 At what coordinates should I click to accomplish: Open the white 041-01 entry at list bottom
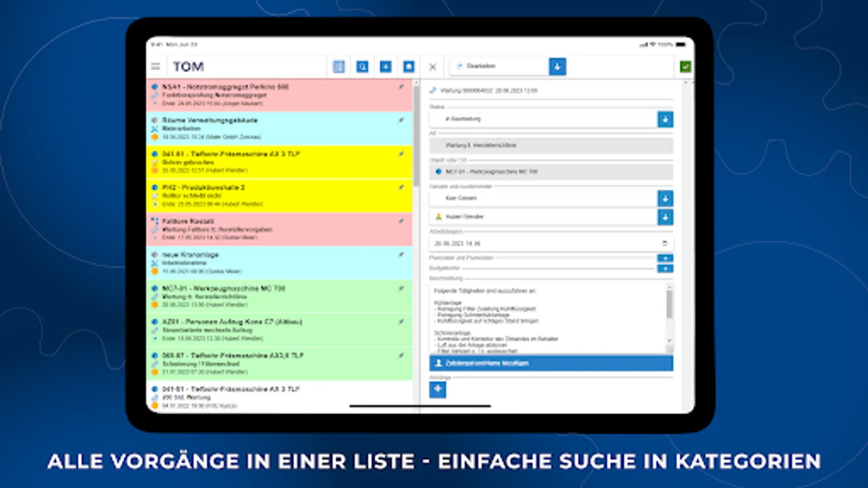[279, 397]
